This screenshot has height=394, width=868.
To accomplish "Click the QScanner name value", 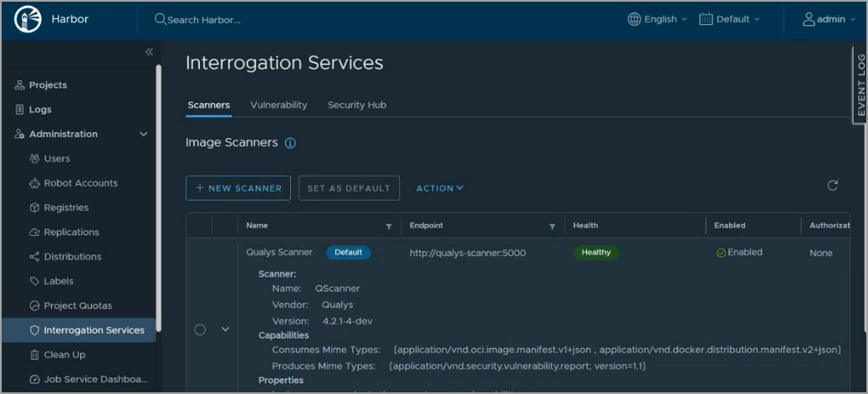I will pyautogui.click(x=338, y=289).
